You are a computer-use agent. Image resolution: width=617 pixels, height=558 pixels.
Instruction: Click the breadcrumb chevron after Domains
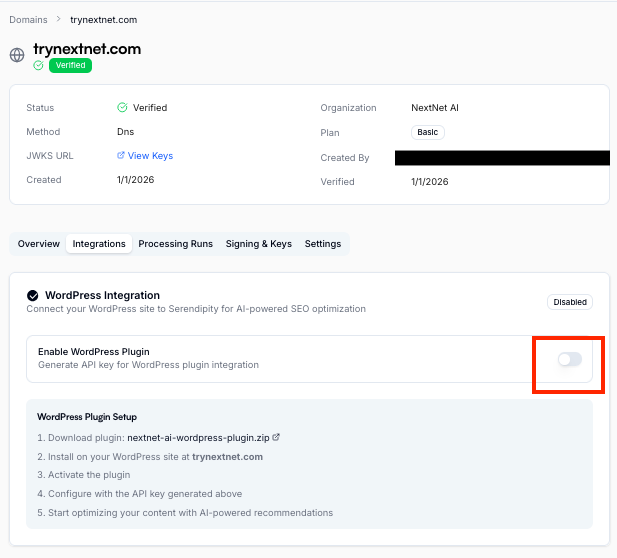pos(59,19)
